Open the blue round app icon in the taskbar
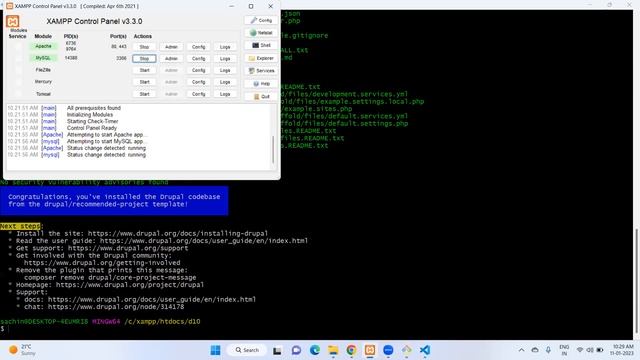The image size is (640, 360). (388, 350)
